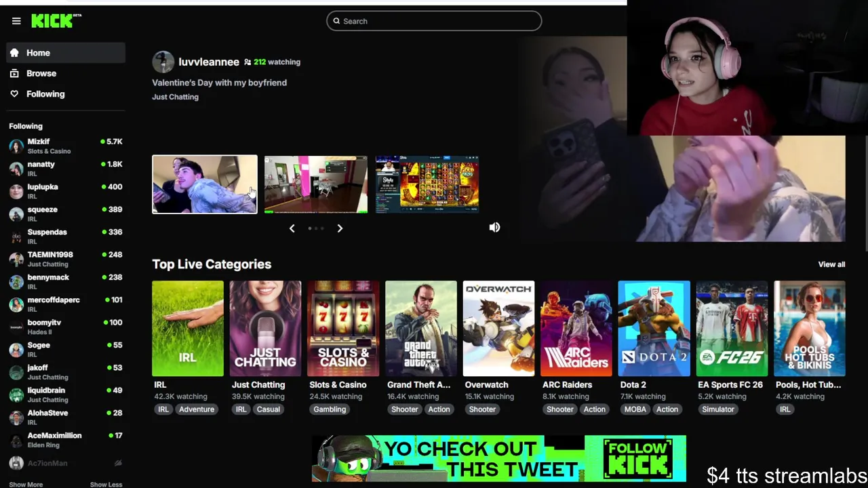
Task: Open the Slots & Casino category card
Action: [343, 328]
